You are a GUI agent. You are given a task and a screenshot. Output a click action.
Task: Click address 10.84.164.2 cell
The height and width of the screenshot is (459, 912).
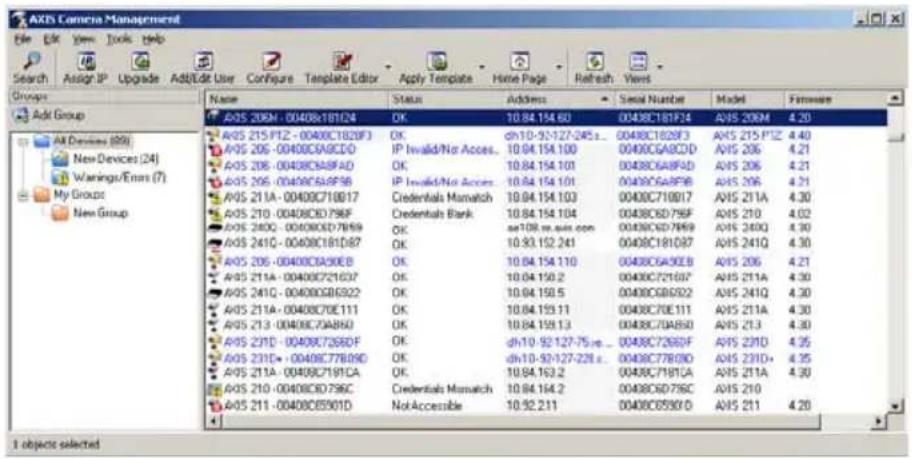pos(535,389)
